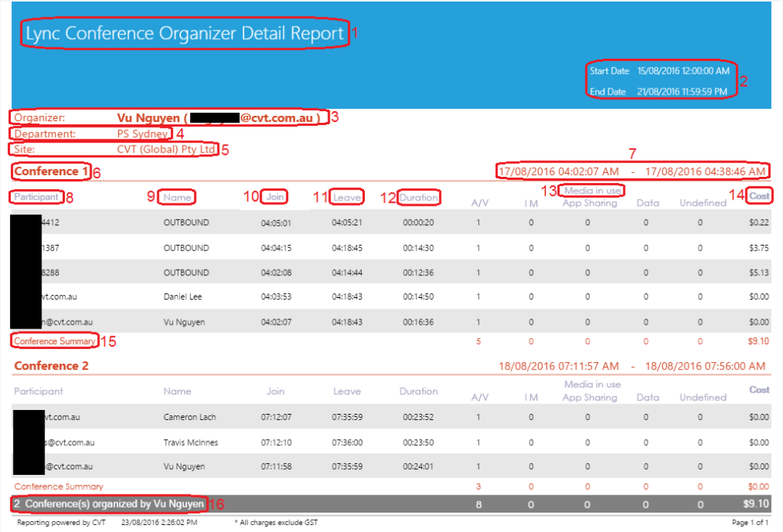Click the join time 07:12:07

click(276, 417)
